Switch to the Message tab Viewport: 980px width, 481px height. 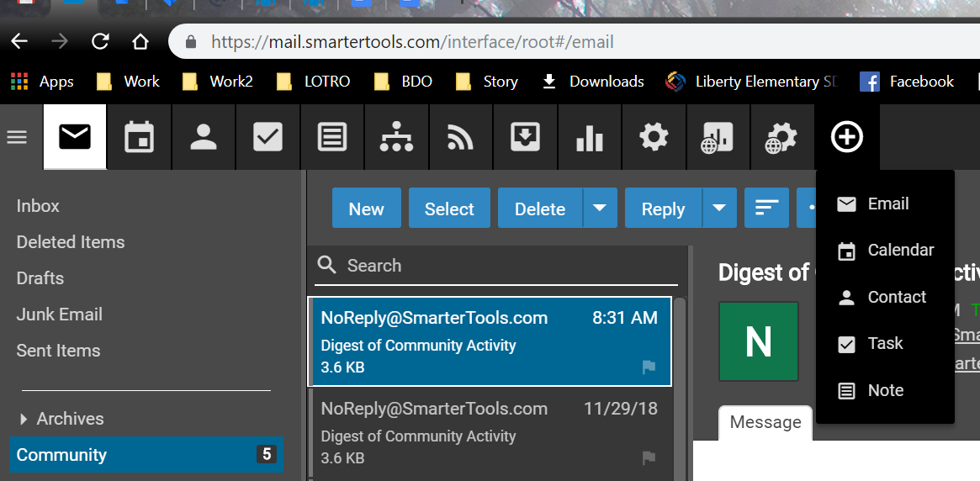[765, 422]
